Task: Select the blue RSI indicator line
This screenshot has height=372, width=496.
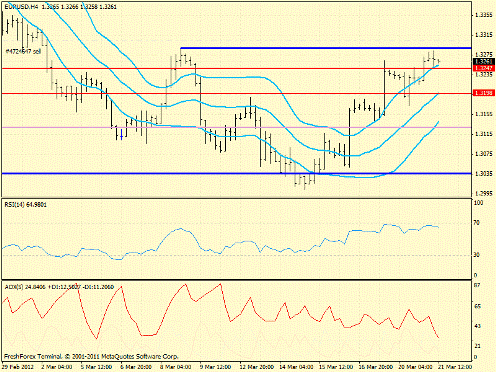Action: [x=221, y=243]
